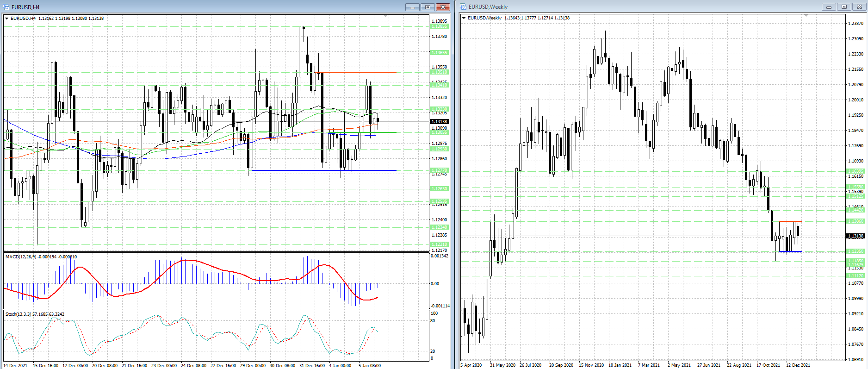Click the 1.13138 current price tag on H4
The image size is (868, 369).
[x=440, y=122]
